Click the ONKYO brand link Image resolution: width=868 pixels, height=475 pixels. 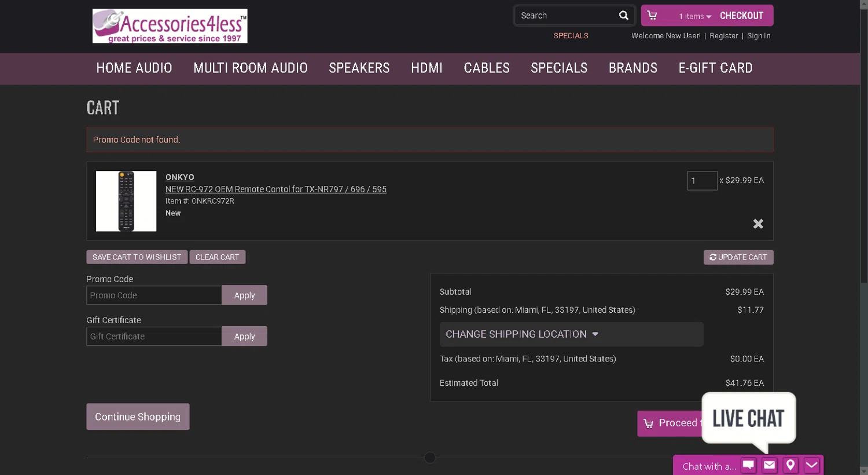pos(179,177)
